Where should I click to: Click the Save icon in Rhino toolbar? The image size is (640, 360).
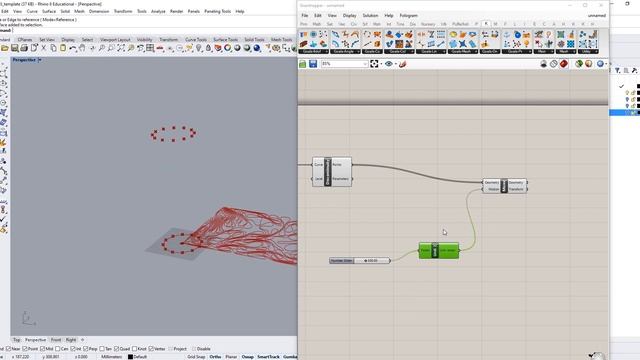[14, 48]
